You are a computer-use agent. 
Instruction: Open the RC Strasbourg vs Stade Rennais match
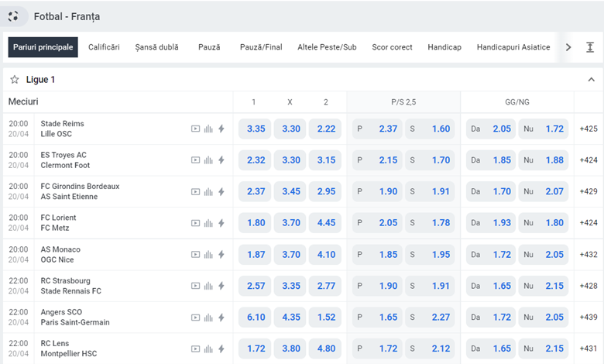coord(71,286)
